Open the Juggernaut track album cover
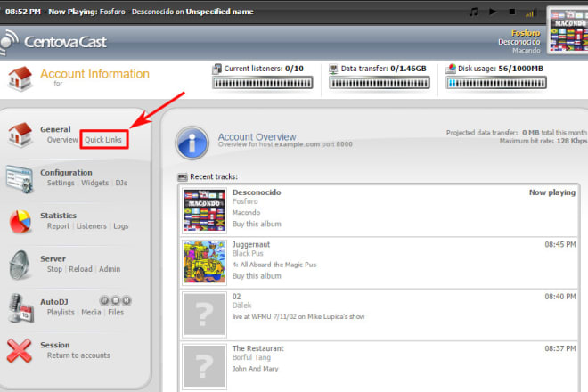This screenshot has width=588, height=392. pos(204,262)
